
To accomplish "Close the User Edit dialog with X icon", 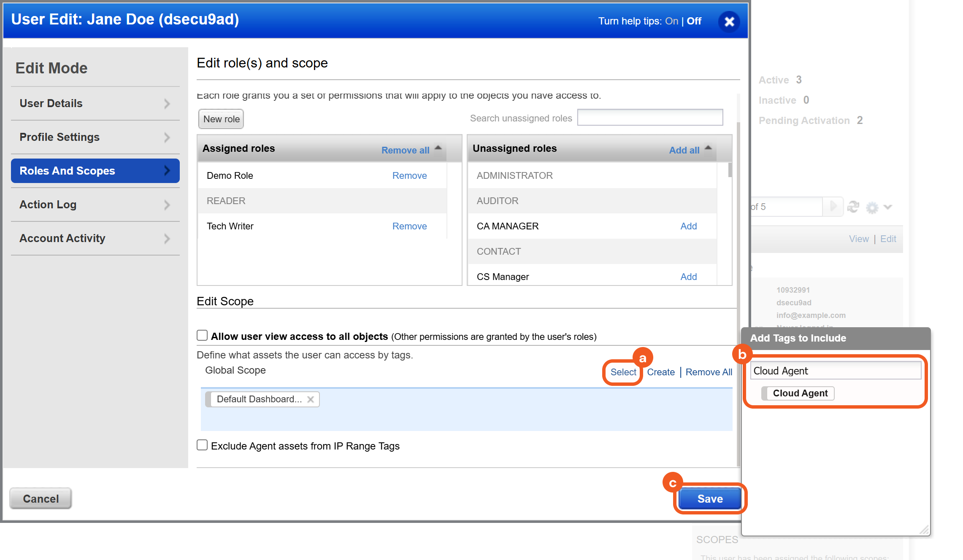I will pos(729,22).
